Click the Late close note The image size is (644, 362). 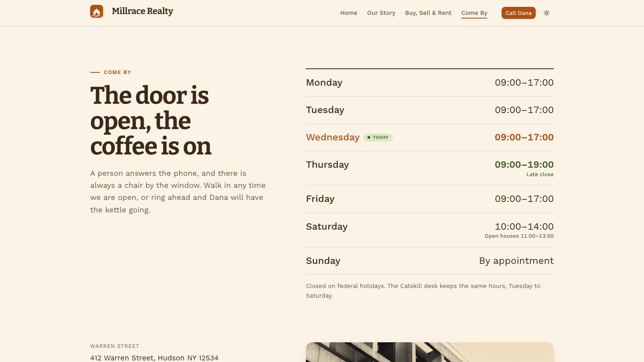click(540, 175)
